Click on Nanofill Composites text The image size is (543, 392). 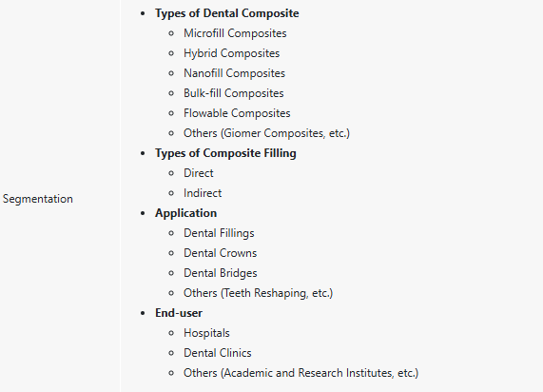235,73
